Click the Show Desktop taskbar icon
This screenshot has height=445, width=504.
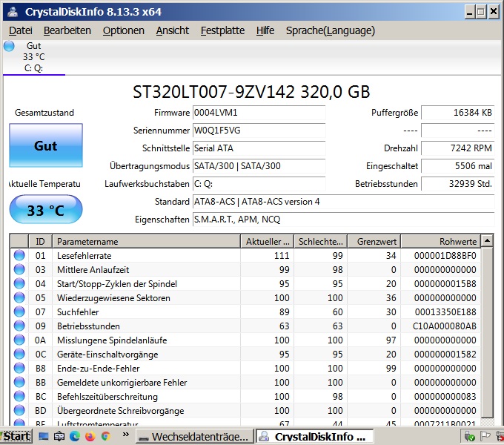pos(44,436)
